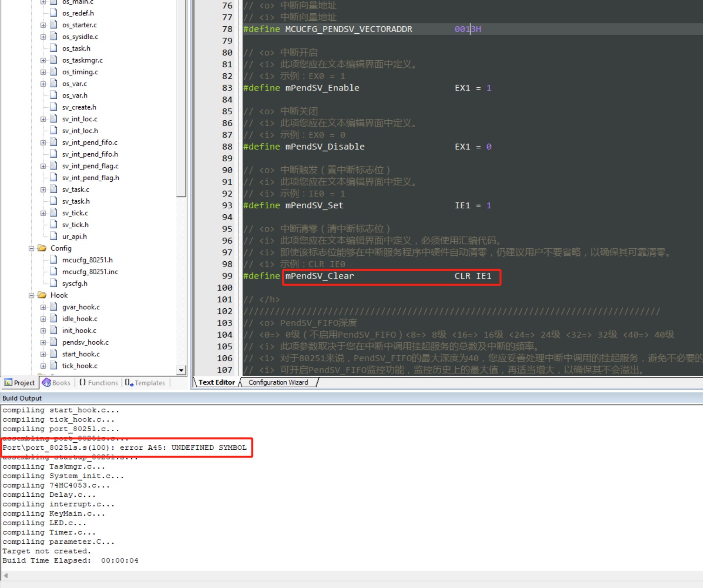Screen dimensions: 703x588
Task: Click the Hook folder icon
Action: (42, 295)
